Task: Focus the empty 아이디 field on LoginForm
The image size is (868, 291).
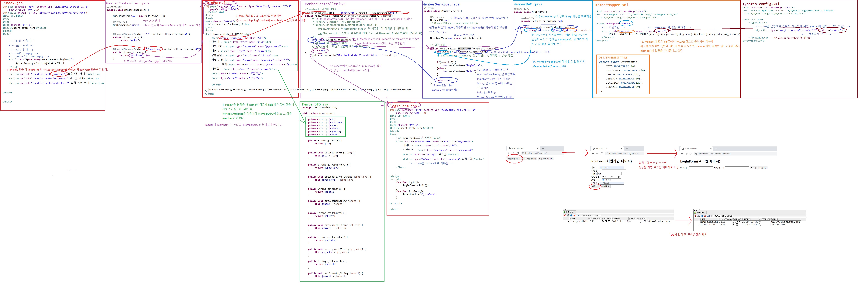Action: click(x=701, y=168)
